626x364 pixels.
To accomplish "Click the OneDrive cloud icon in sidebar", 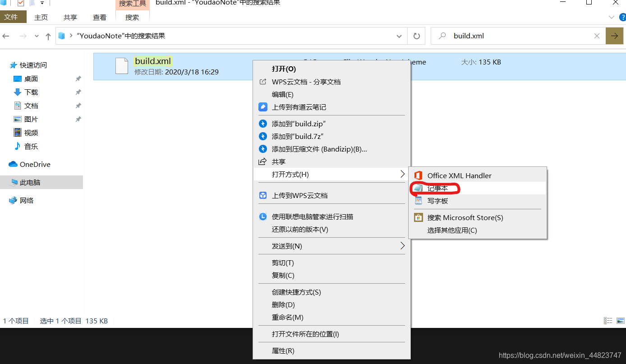I will pyautogui.click(x=13, y=165).
